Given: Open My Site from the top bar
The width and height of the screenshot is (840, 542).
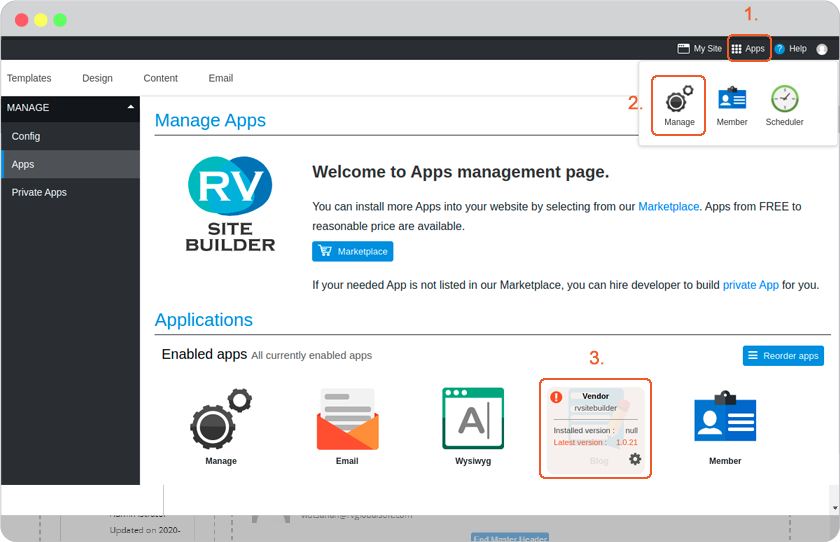Looking at the screenshot, I should 700,49.
